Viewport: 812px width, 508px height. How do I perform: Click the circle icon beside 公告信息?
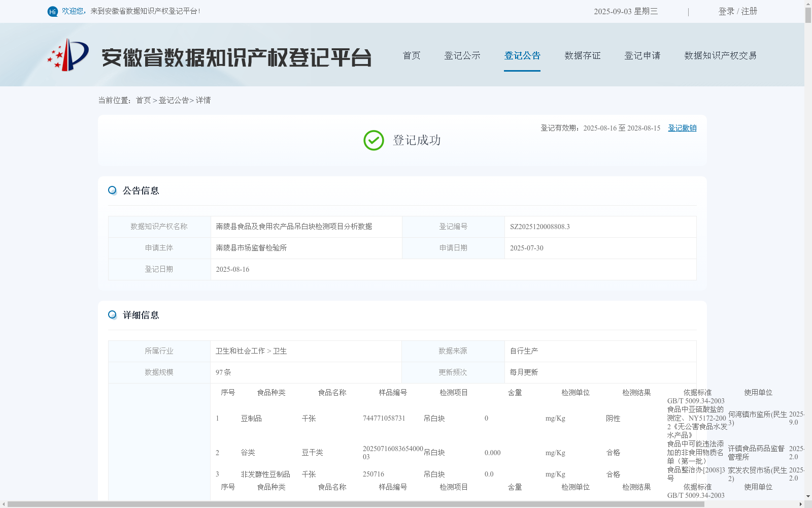(x=112, y=190)
